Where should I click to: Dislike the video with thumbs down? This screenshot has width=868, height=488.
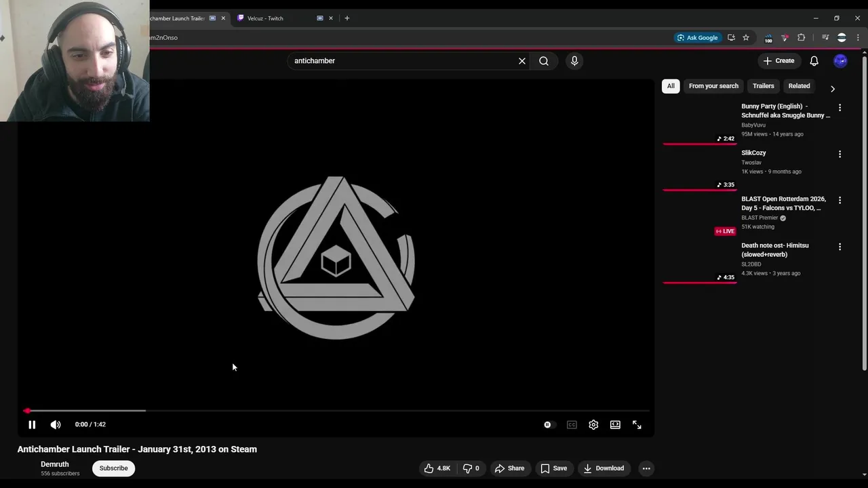(471, 468)
